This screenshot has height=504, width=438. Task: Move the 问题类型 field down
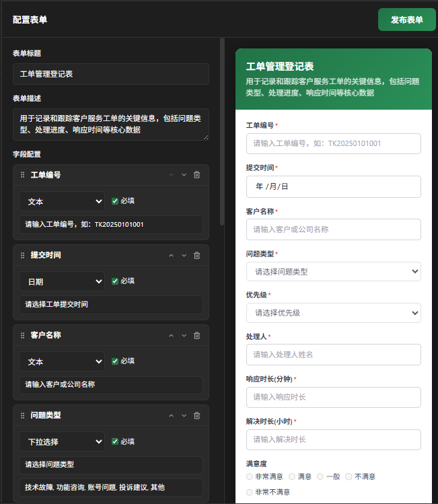tap(184, 416)
